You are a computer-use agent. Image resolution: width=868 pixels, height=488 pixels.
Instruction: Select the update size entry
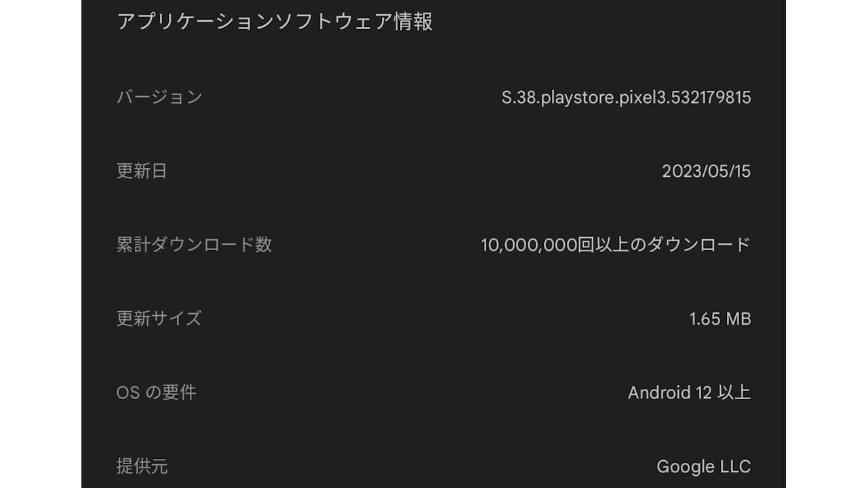(x=434, y=319)
